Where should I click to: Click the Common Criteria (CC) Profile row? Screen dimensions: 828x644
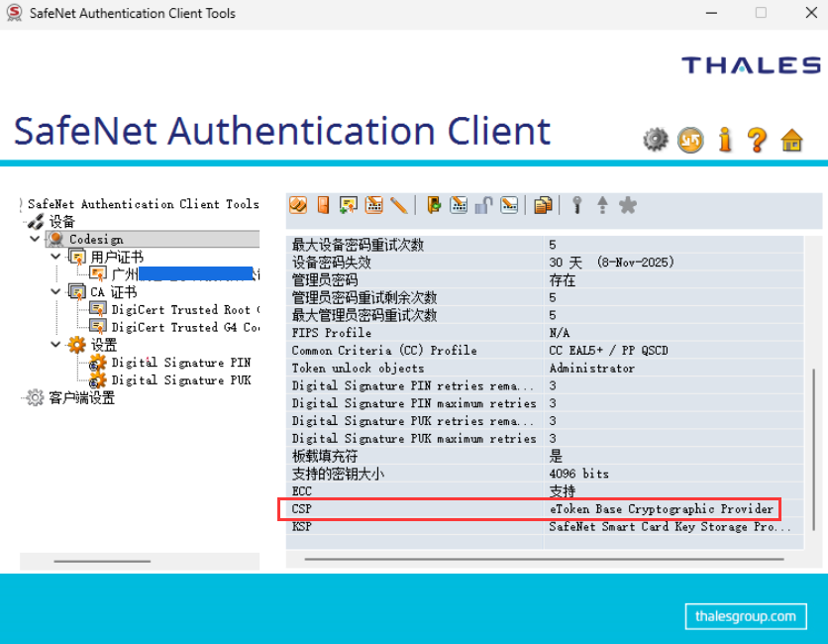[545, 351]
